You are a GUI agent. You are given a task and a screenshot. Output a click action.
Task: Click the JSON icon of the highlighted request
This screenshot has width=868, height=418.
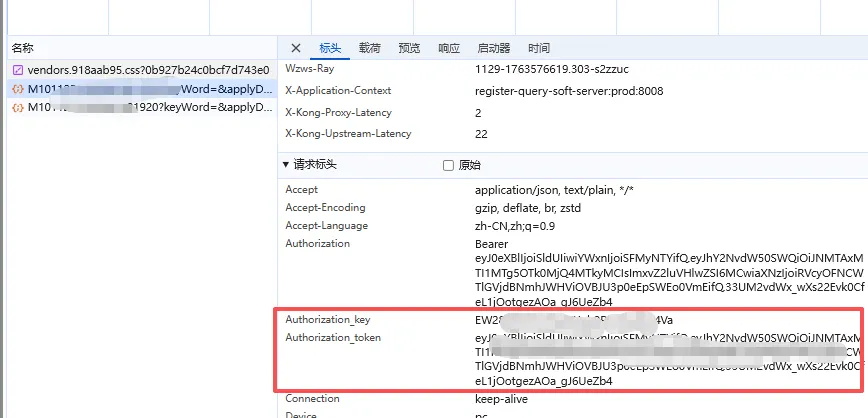(18, 89)
